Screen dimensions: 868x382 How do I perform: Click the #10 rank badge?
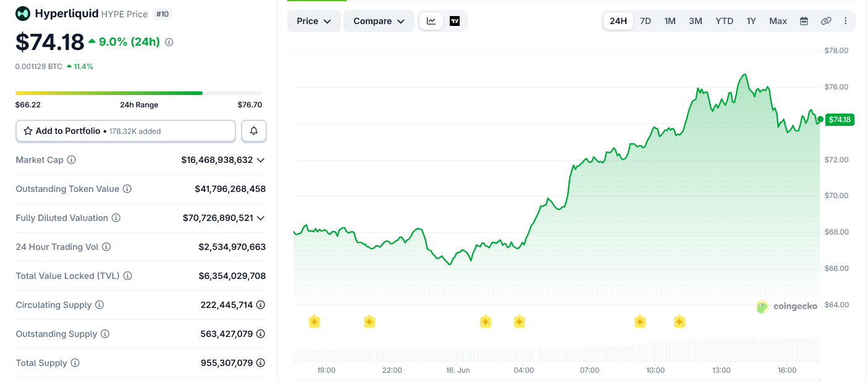(x=162, y=14)
